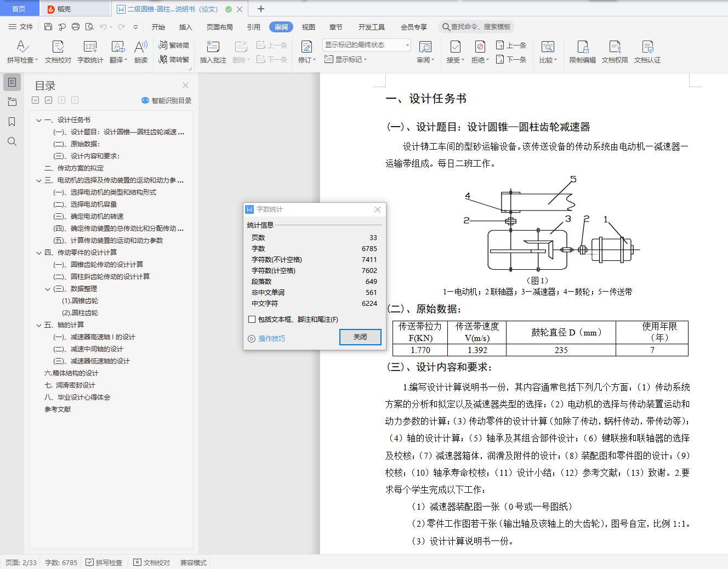Collapse the 五、轴的计算 outline node

coord(39,325)
